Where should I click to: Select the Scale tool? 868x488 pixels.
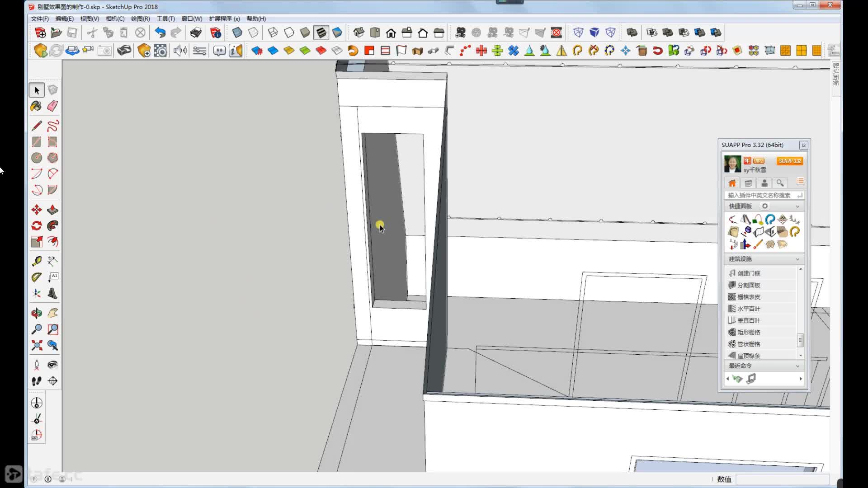point(37,242)
